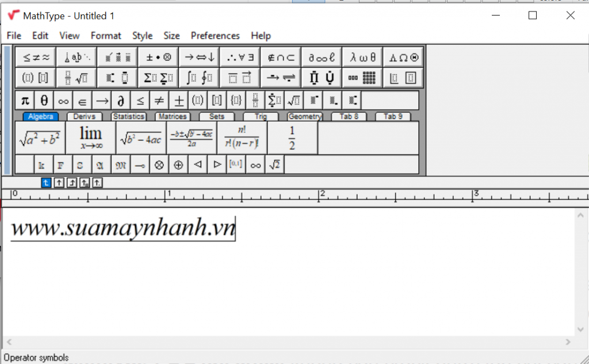Insert the sqrt(b²−4ac) expression
This screenshot has width=589, height=364.
pyautogui.click(x=141, y=138)
